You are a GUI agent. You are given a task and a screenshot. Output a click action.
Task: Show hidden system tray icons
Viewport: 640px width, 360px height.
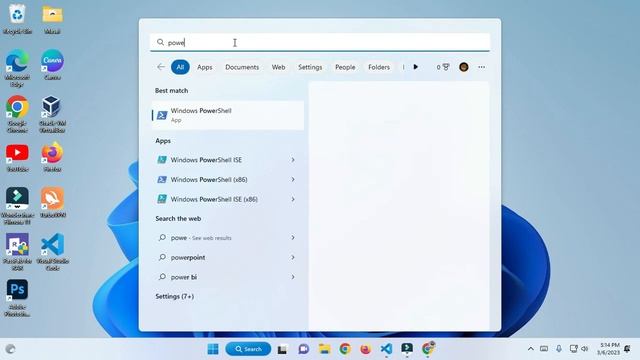pos(531,349)
